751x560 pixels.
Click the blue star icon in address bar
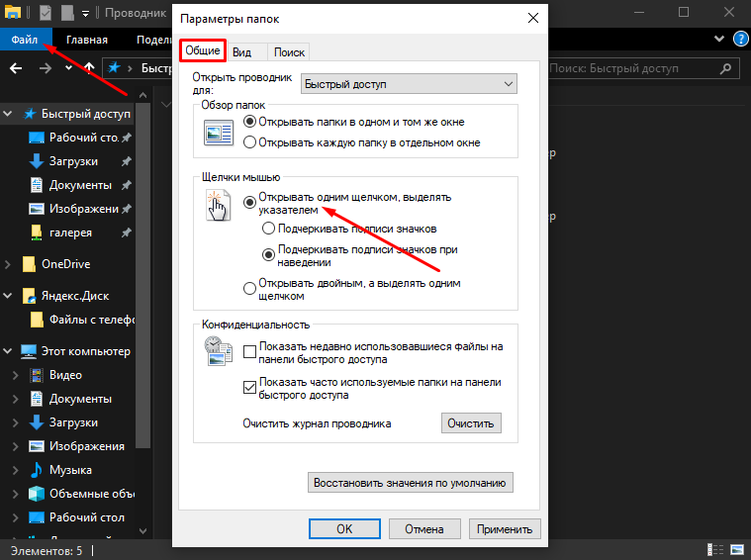[x=114, y=67]
